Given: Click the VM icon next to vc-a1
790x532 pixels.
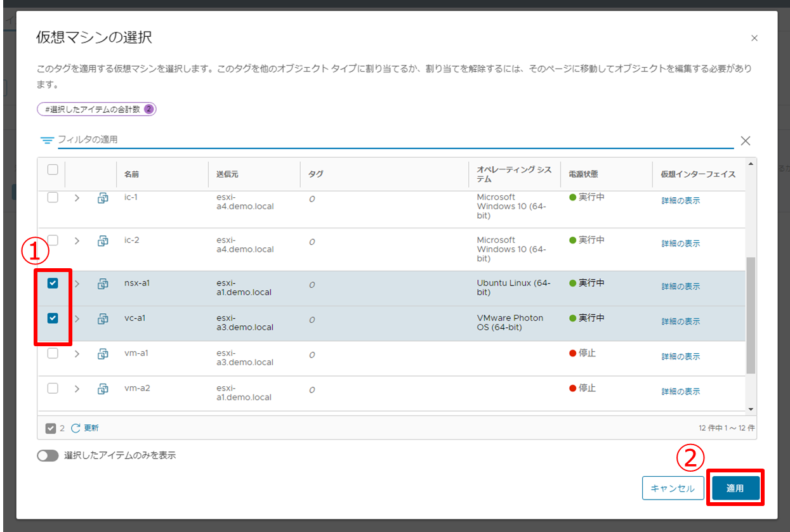Looking at the screenshot, I should click(102, 319).
